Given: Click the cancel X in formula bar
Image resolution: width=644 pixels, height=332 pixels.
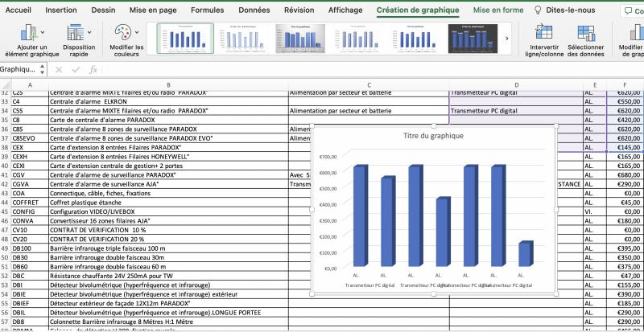Looking at the screenshot, I should tap(59, 70).
